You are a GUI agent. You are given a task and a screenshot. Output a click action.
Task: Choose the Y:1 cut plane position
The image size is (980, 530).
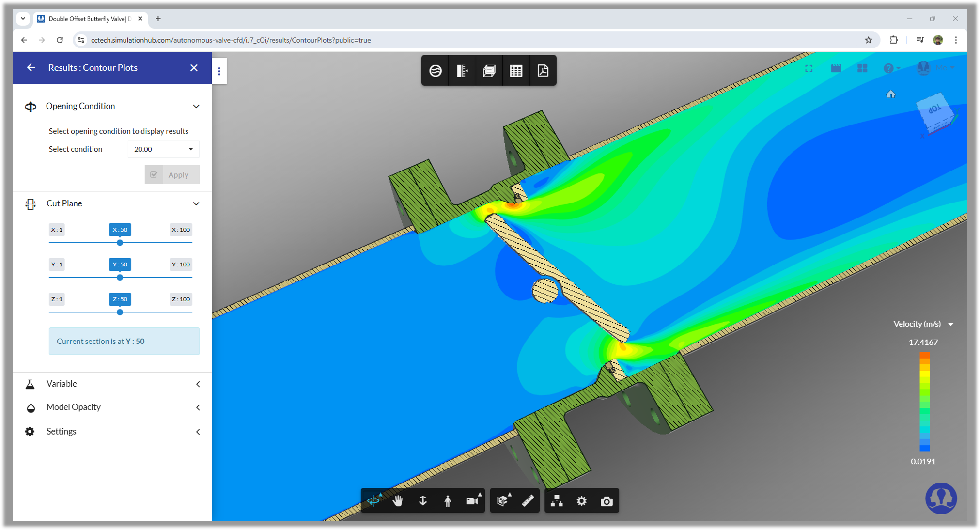(x=57, y=265)
